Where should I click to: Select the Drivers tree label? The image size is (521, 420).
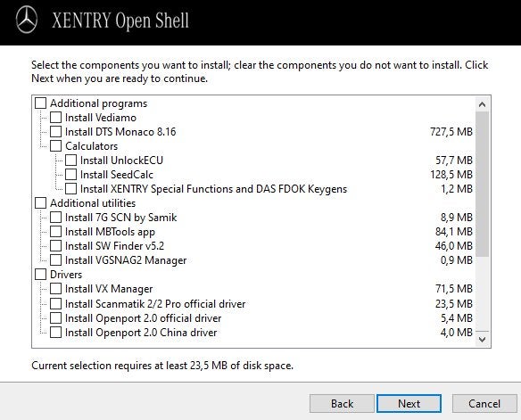(66, 275)
